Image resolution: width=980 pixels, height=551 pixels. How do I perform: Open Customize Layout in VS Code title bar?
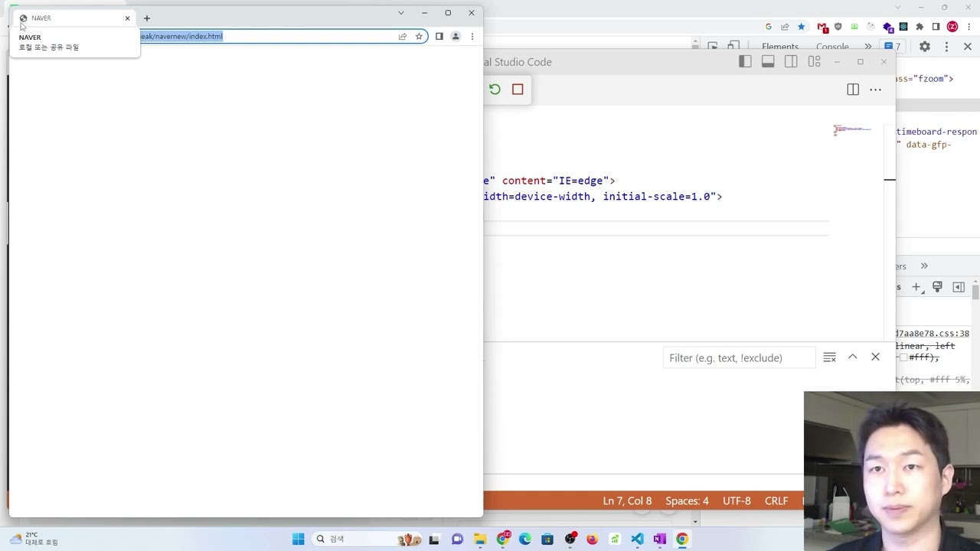[x=814, y=62]
